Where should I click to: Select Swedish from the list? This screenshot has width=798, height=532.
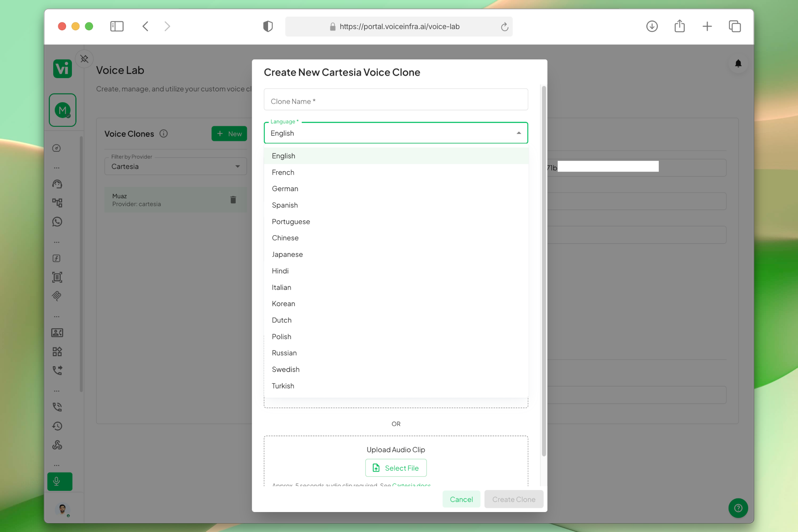(396, 369)
